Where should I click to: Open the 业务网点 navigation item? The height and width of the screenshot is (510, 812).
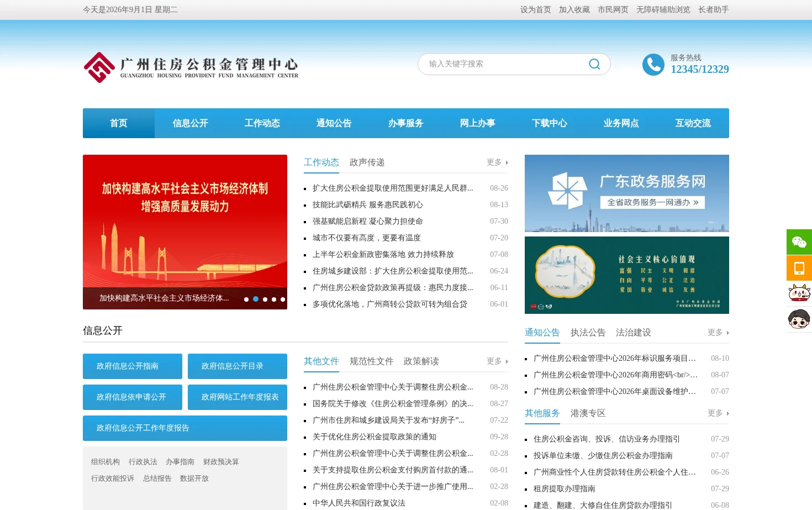pos(621,123)
